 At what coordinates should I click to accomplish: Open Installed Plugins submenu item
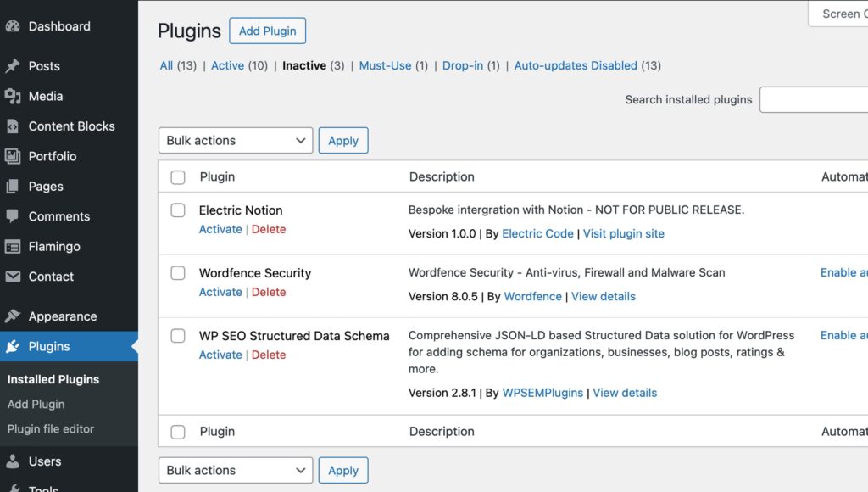(x=53, y=379)
